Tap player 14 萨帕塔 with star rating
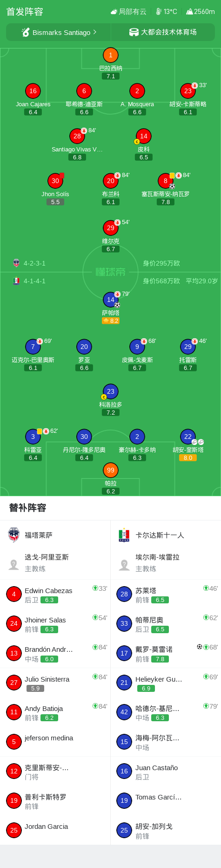 pos(111,300)
